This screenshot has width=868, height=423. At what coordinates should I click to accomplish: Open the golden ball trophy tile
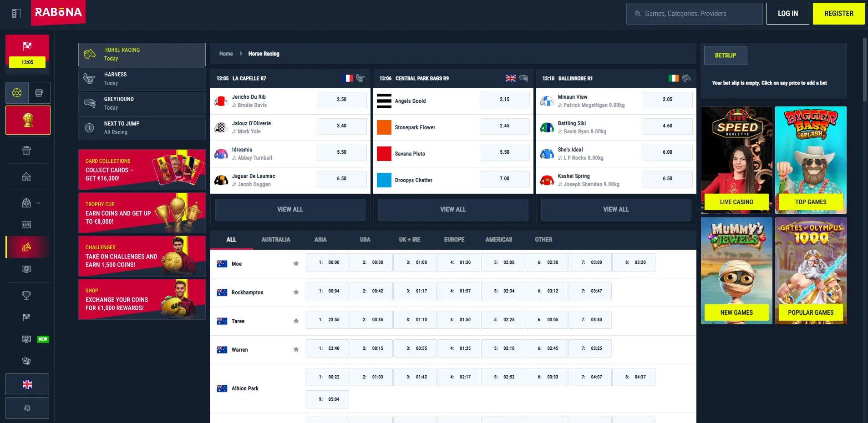point(28,120)
